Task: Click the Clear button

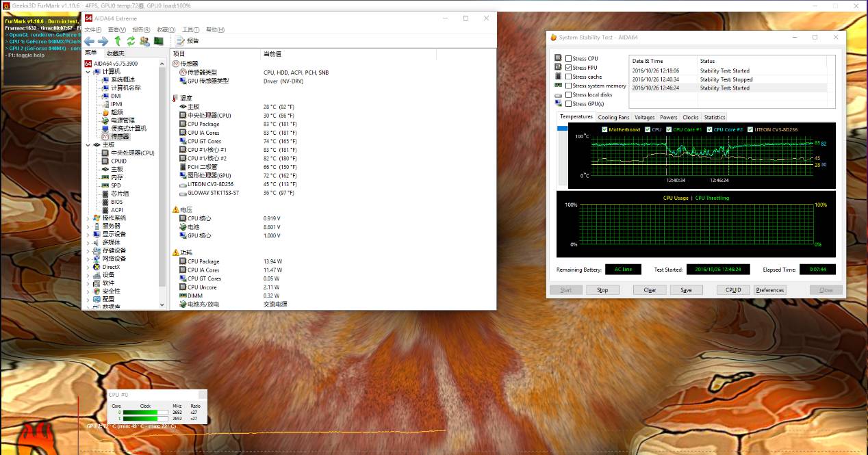Action: click(x=650, y=290)
